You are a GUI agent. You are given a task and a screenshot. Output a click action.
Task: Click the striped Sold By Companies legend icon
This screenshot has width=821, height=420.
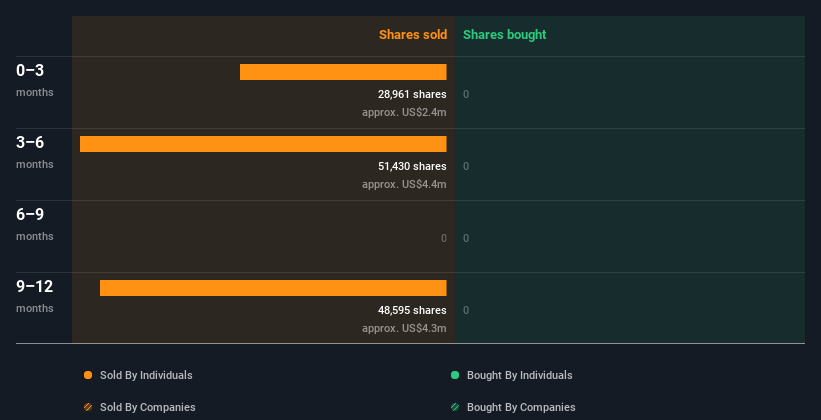tap(88, 407)
